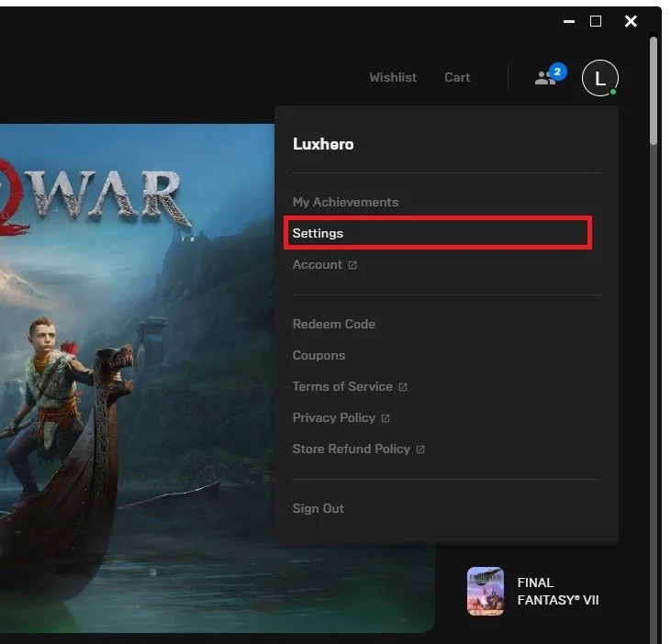Viewport: 671px width, 644px height.
Task: Open the friends list icon
Action: click(545, 78)
